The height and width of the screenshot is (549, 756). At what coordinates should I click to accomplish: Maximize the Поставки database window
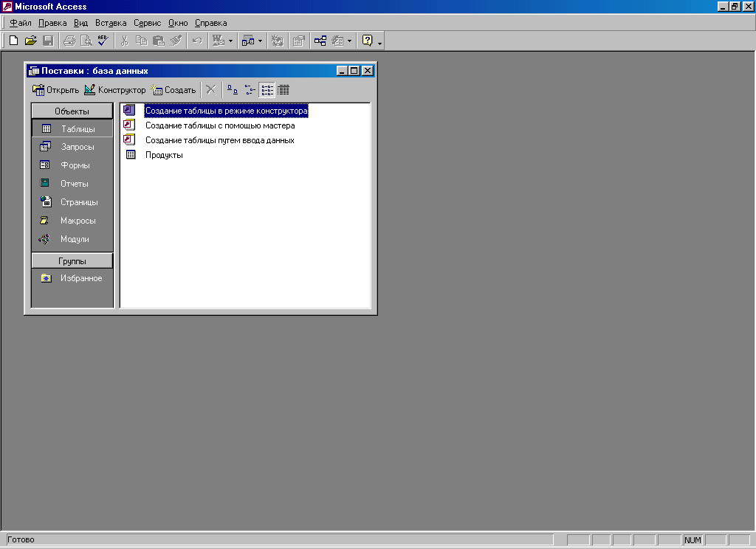pos(354,71)
